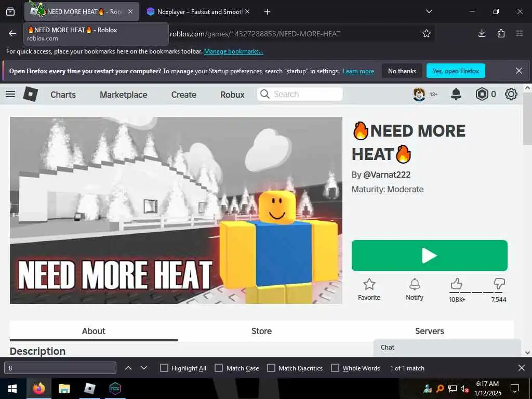Click page scrollbar up arrow
The height and width of the screenshot is (399, 532).
(527, 88)
